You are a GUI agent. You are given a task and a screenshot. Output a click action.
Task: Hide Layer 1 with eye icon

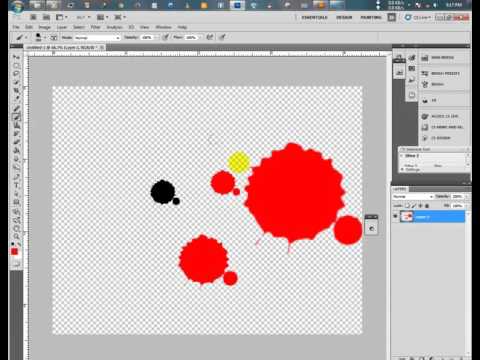[396, 217]
